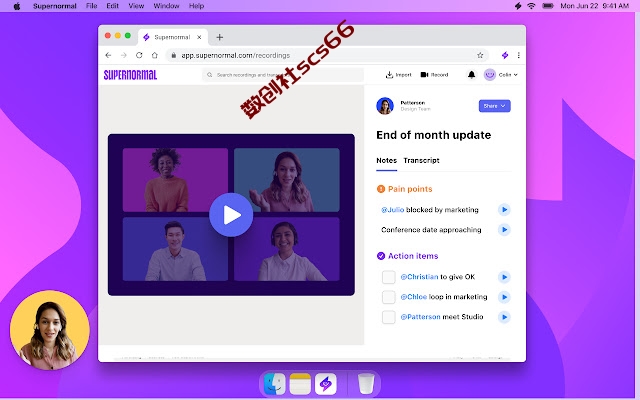This screenshot has height=400, width=640.
Task: Click the Import button
Action: pyautogui.click(x=398, y=75)
